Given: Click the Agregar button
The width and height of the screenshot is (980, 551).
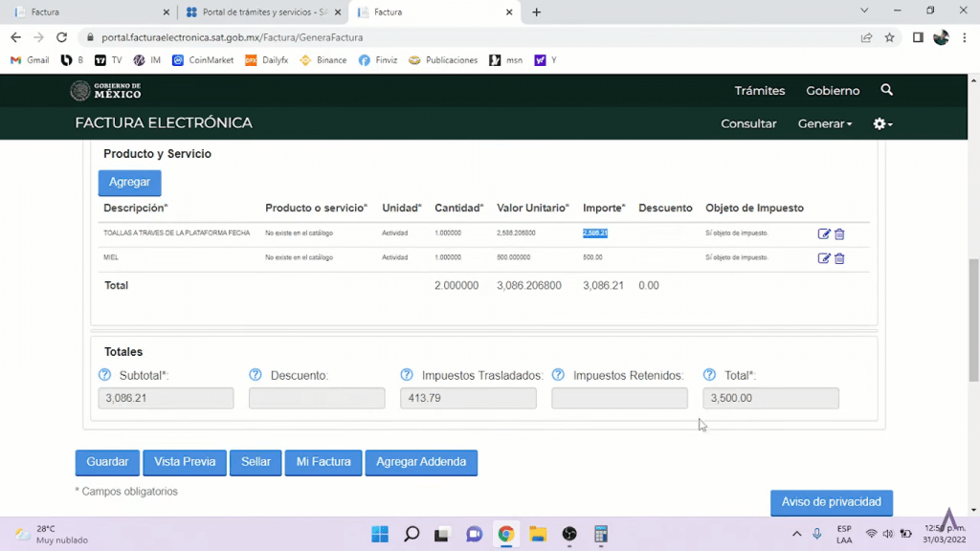Looking at the screenshot, I should [x=129, y=183].
